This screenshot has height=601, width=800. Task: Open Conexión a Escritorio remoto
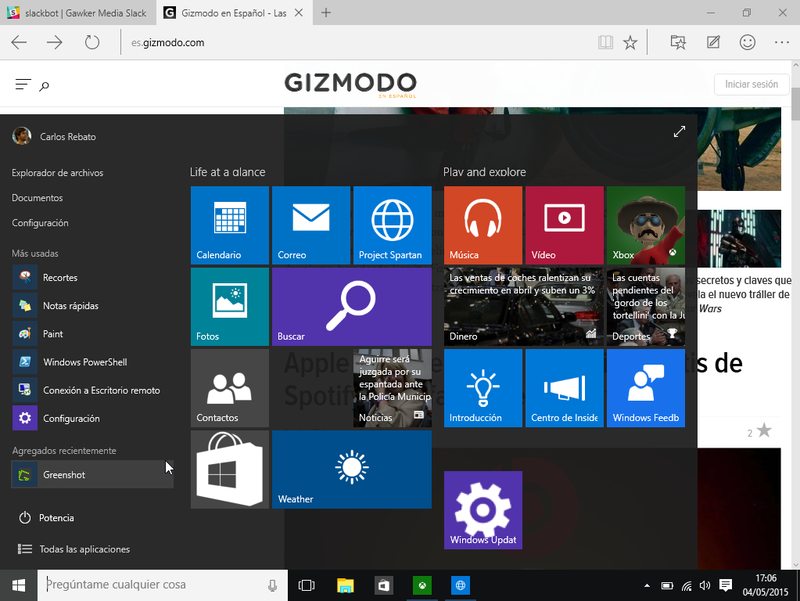coord(92,390)
